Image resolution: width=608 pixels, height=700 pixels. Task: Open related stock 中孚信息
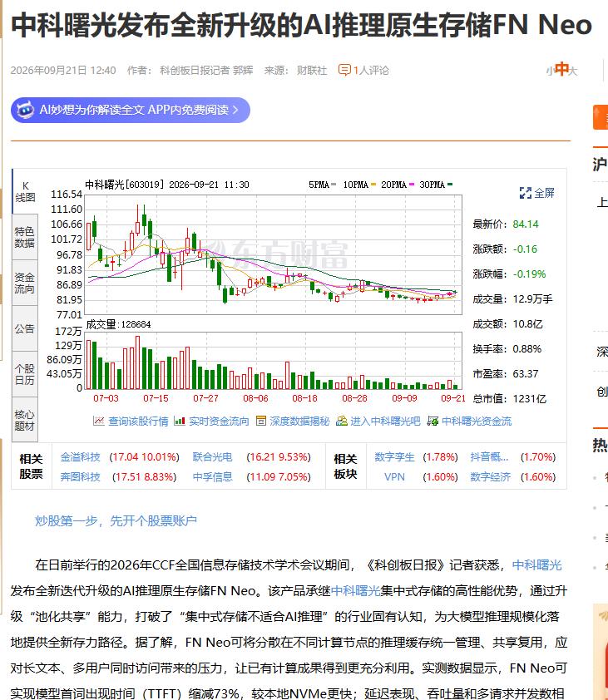point(213,477)
